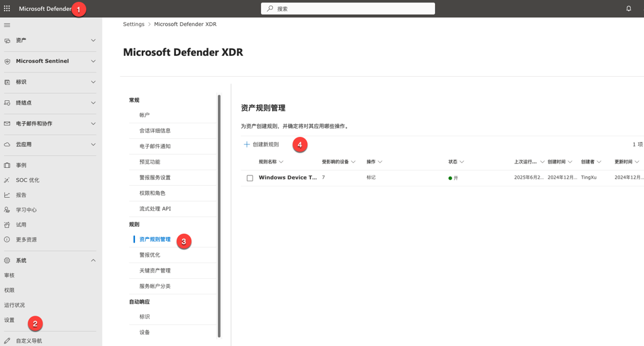Click the 事例 briefcase icon
644x346 pixels.
coord(7,165)
